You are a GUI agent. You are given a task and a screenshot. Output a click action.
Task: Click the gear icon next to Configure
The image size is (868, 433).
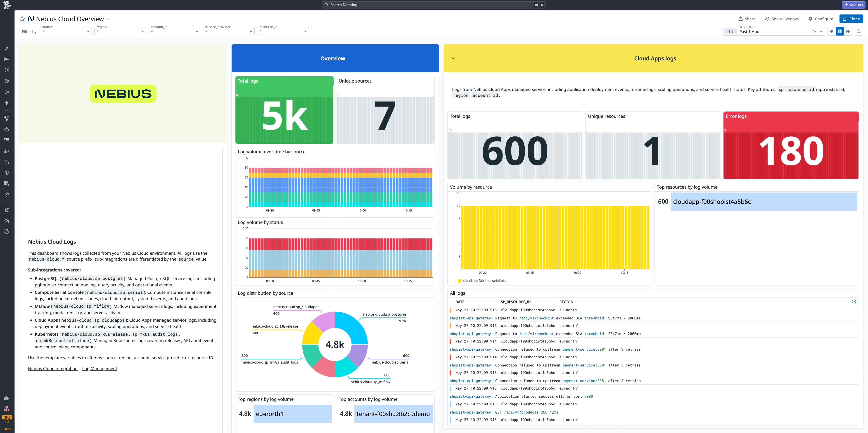[810, 19]
